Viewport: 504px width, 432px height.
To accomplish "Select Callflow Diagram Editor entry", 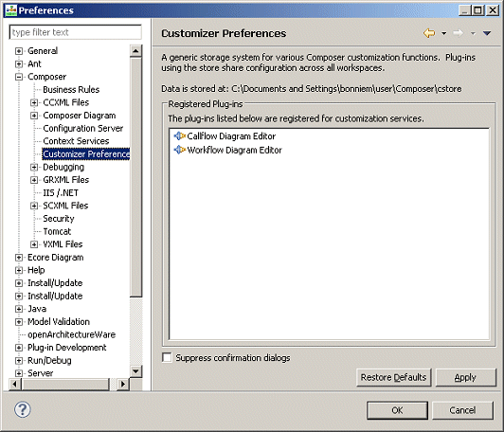I will [x=231, y=136].
